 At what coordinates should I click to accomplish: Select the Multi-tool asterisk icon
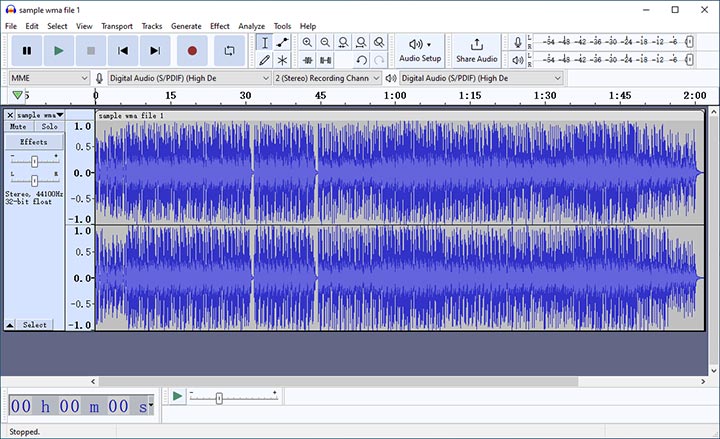coord(283,60)
